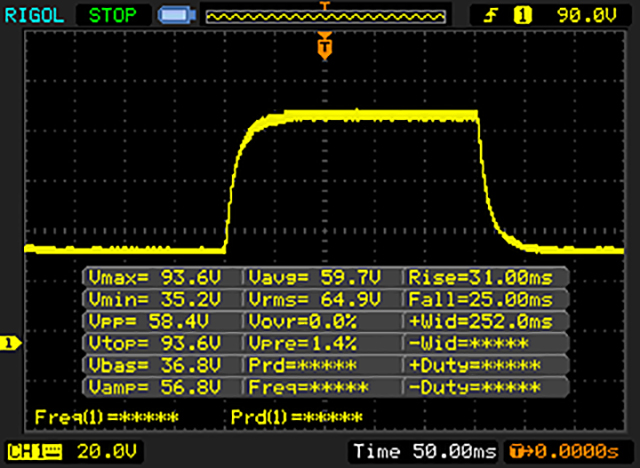Select the Vamp= 56.8V measurement

pyautogui.click(x=155, y=387)
